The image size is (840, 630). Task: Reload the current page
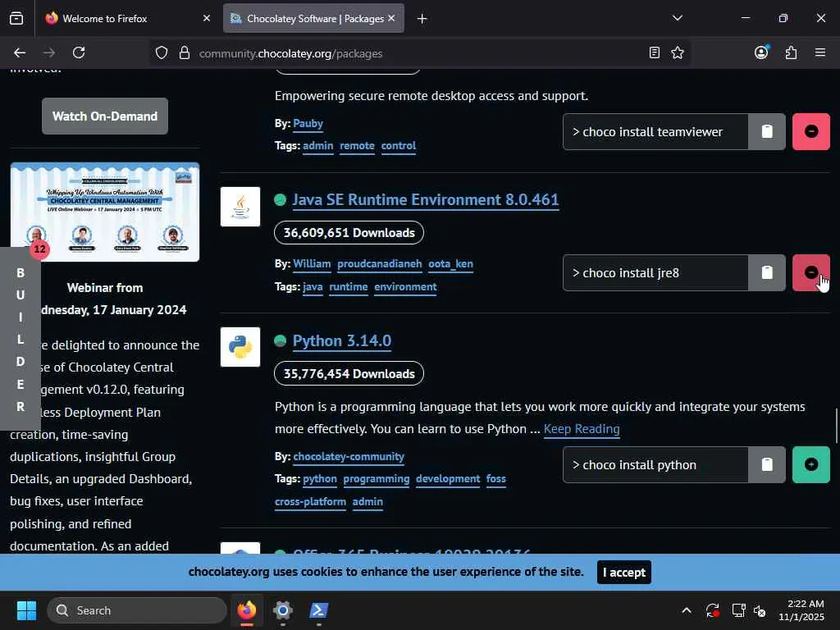pos(79,52)
